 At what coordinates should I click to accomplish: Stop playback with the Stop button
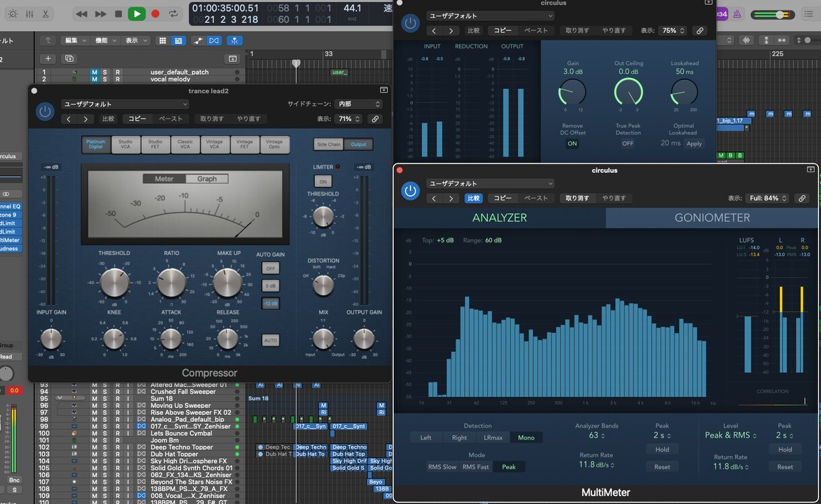tap(118, 13)
